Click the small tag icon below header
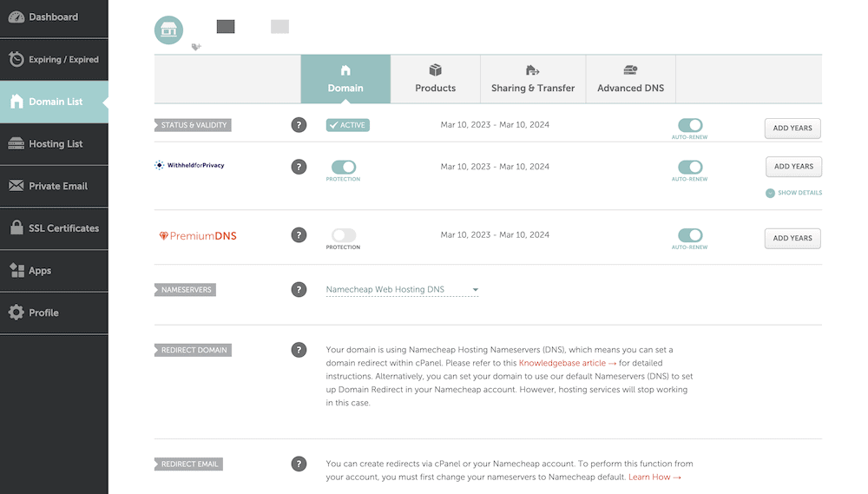The image size is (868, 494). (x=196, y=47)
